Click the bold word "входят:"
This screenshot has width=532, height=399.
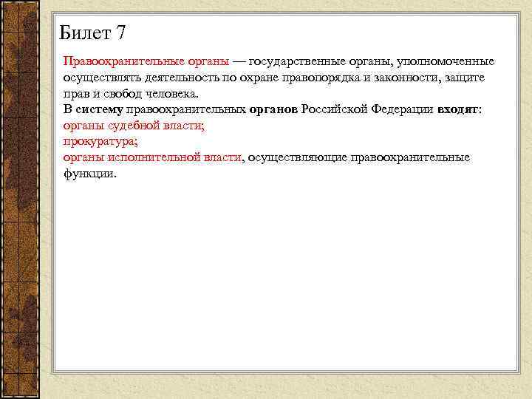pos(460,110)
